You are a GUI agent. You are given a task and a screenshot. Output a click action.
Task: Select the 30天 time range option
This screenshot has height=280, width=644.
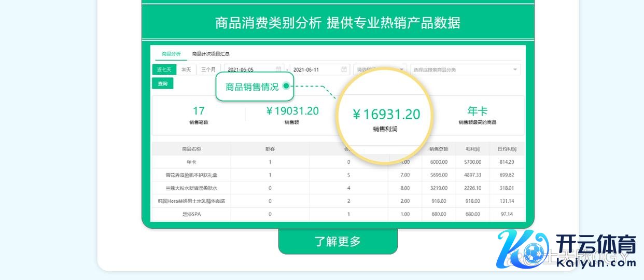(186, 69)
